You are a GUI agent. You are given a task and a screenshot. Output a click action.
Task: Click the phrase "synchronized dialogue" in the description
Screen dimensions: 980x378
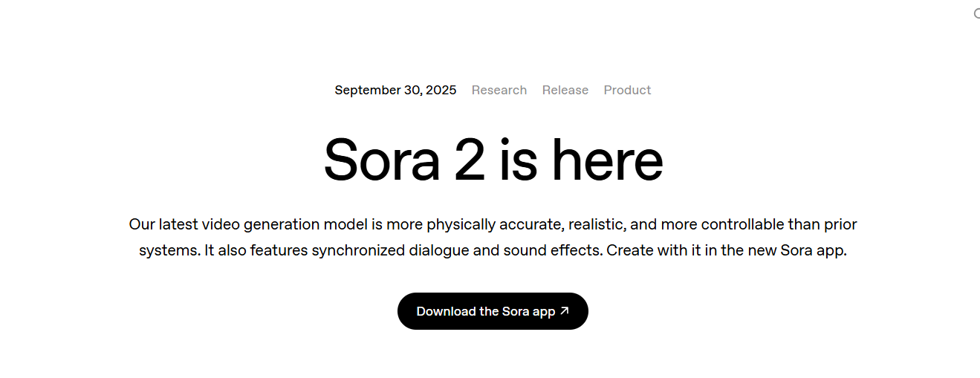tap(389, 250)
